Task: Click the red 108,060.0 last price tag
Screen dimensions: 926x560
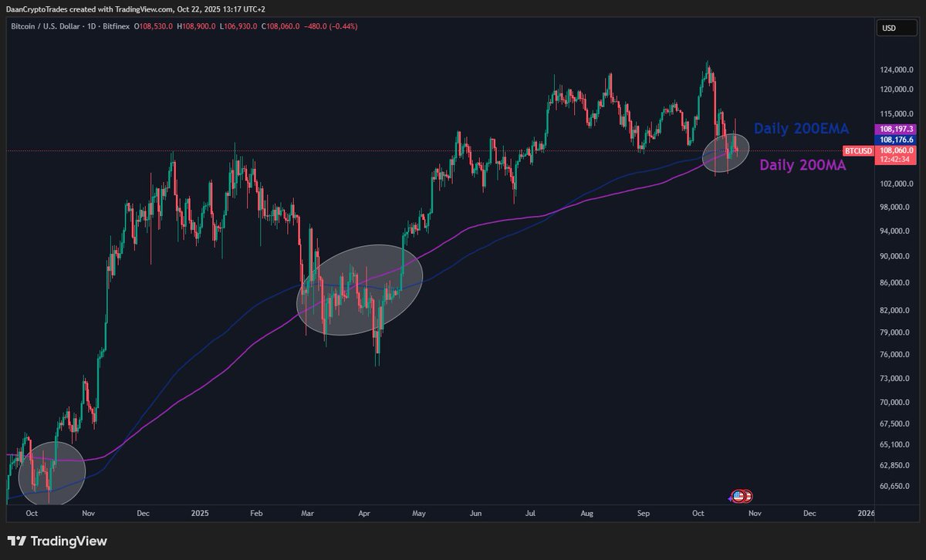Action: click(x=896, y=151)
